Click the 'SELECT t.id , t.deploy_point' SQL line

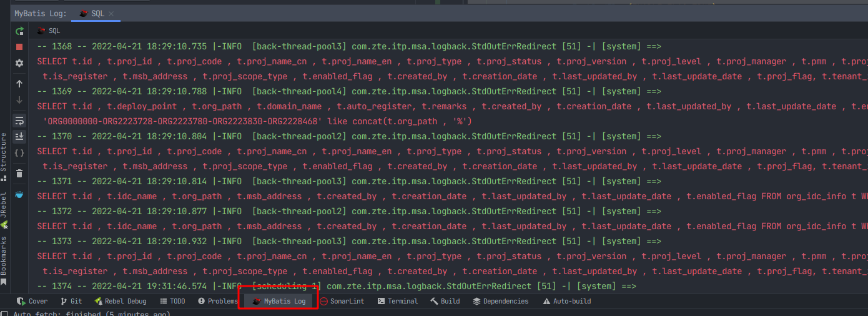(x=452, y=107)
